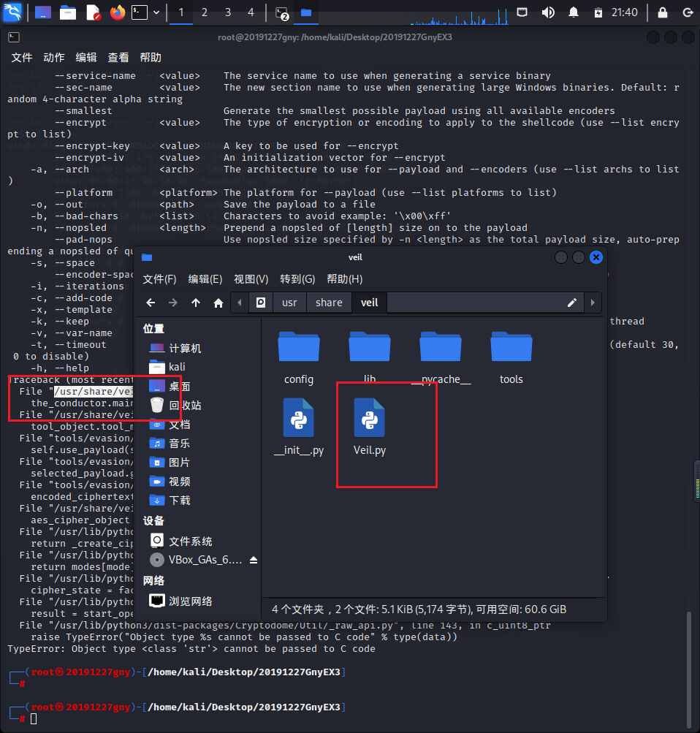Open file manager 转到(G) menu
This screenshot has height=733, width=700.
click(x=297, y=279)
